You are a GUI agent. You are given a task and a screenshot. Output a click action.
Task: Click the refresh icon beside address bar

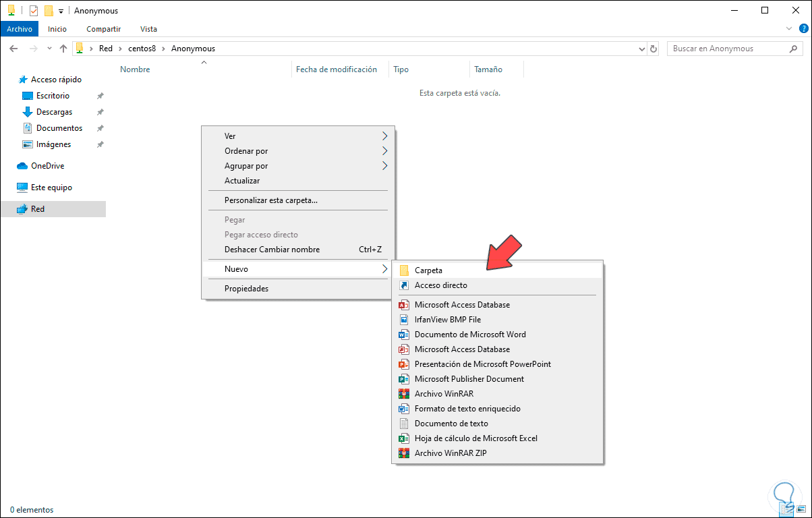(653, 49)
